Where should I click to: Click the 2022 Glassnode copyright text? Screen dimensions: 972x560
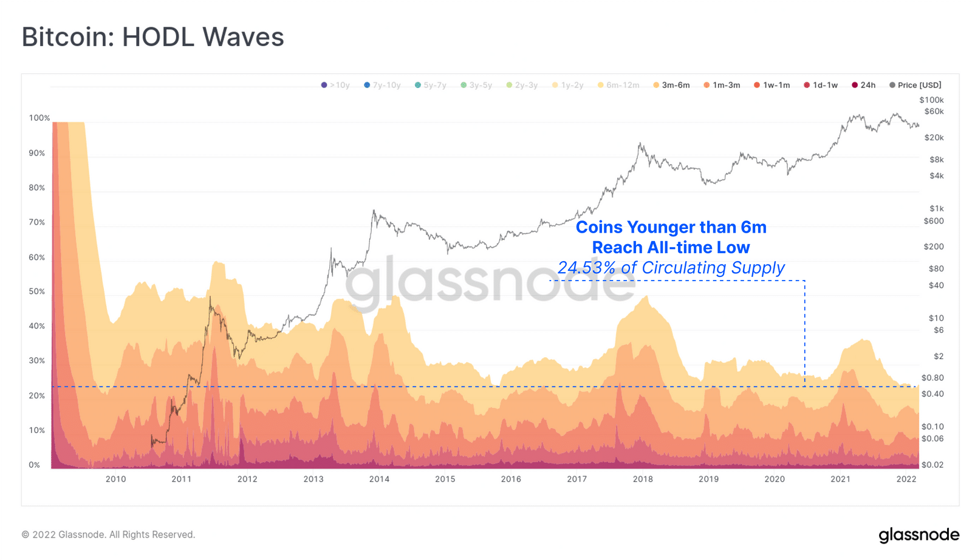[108, 534]
